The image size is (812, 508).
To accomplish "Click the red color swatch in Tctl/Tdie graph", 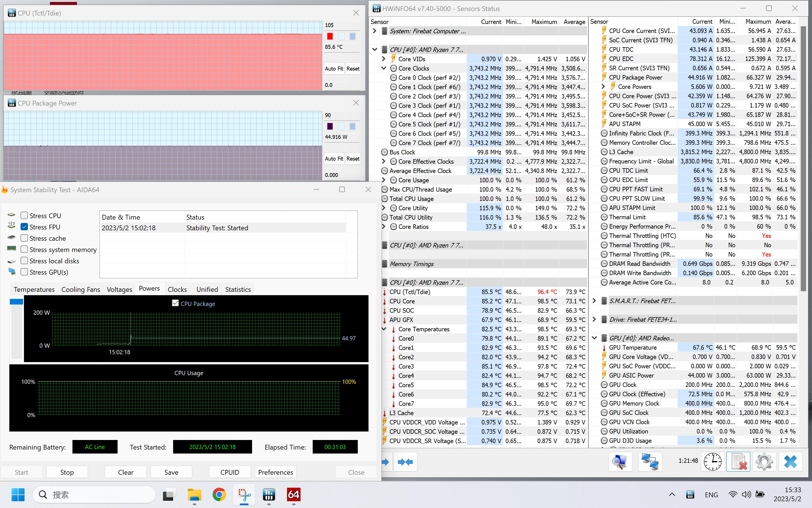I will click(x=330, y=36).
